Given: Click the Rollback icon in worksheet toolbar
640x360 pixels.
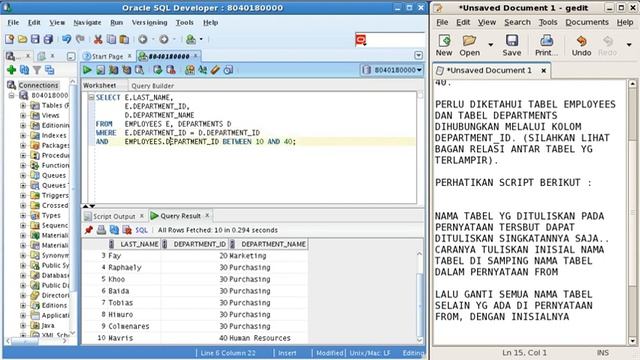Looking at the screenshot, I should [x=171, y=70].
